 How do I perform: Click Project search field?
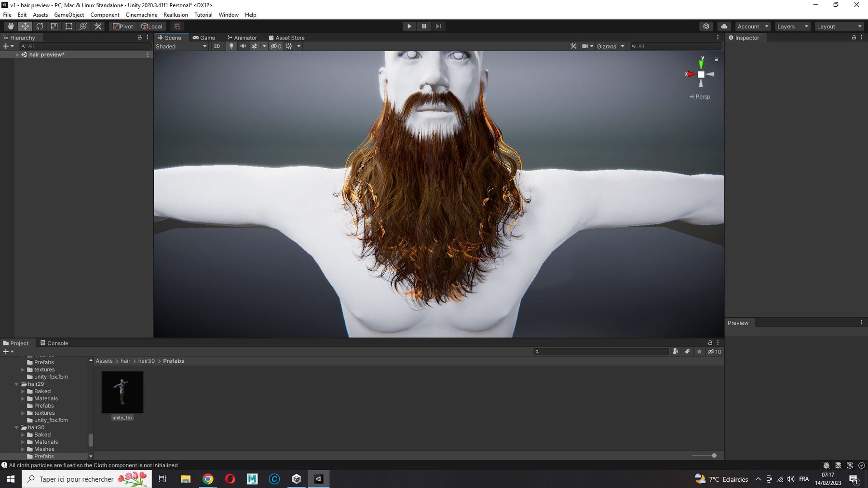(601, 352)
